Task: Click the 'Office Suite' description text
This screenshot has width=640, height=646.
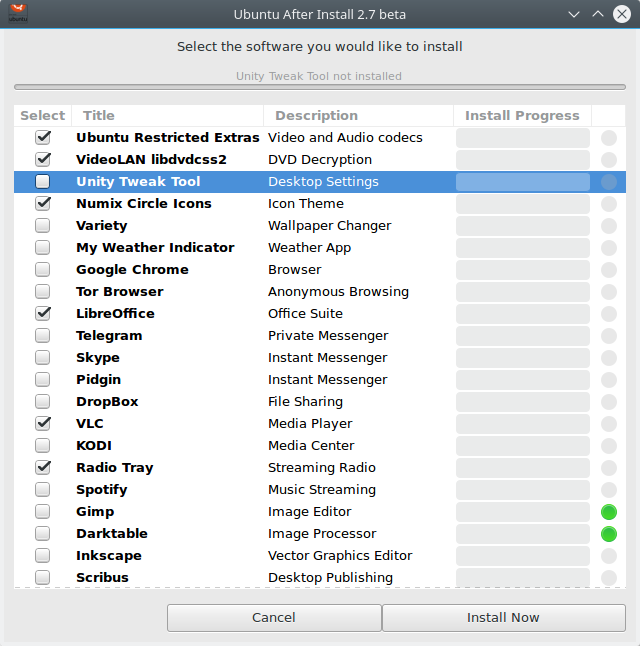Action: point(305,314)
